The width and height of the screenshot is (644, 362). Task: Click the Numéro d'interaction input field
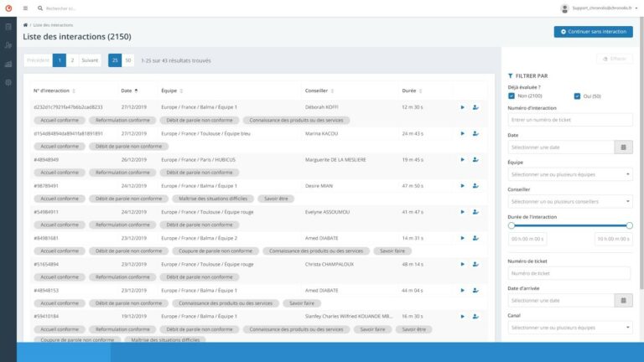pyautogui.click(x=570, y=120)
